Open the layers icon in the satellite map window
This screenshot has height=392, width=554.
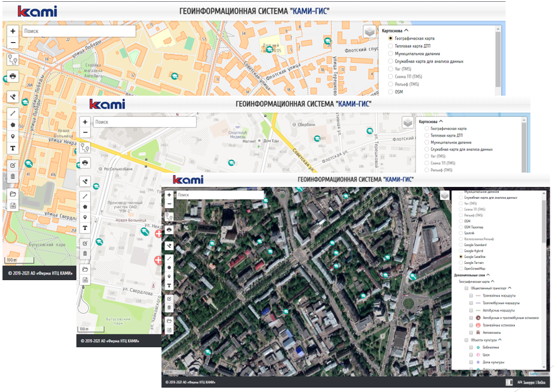click(x=444, y=195)
